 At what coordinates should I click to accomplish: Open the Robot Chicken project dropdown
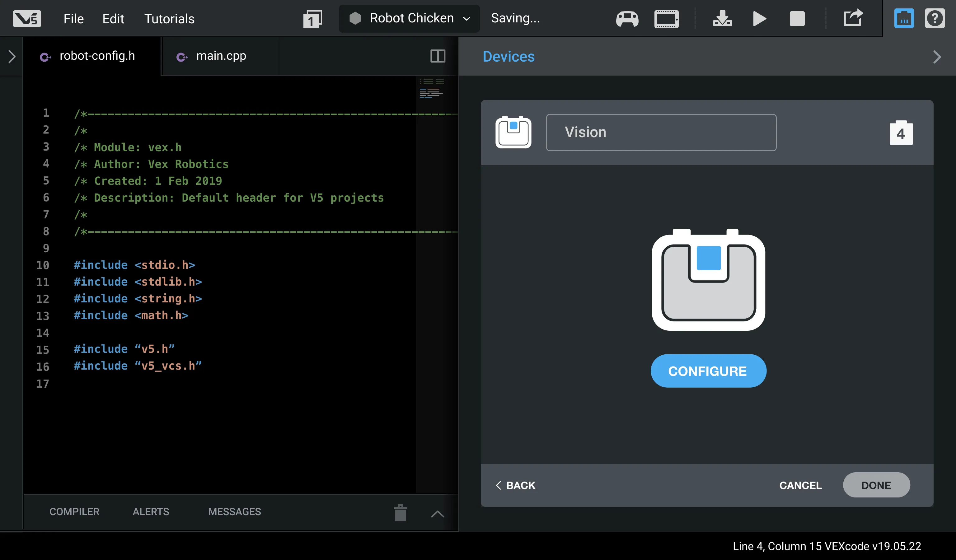[x=409, y=18]
